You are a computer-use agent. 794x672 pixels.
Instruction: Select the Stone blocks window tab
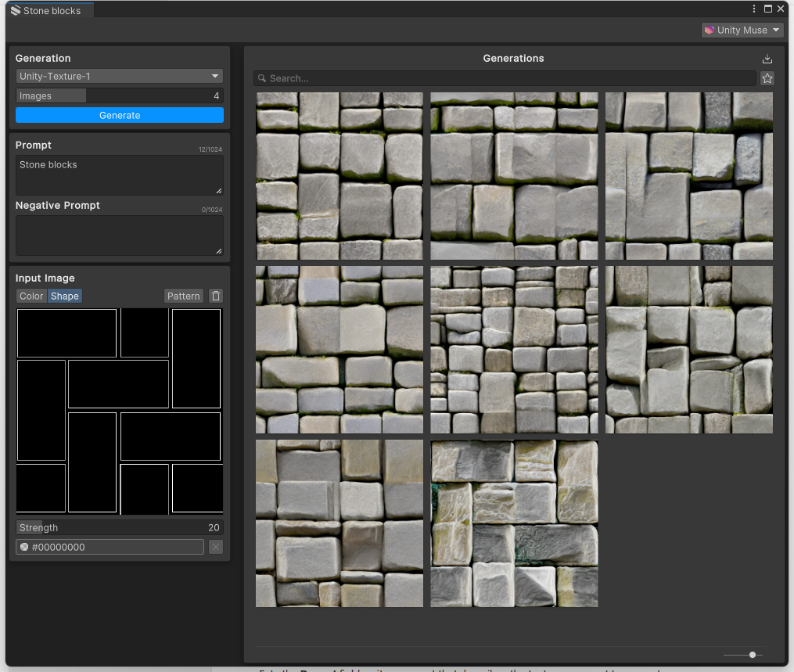pyautogui.click(x=52, y=11)
